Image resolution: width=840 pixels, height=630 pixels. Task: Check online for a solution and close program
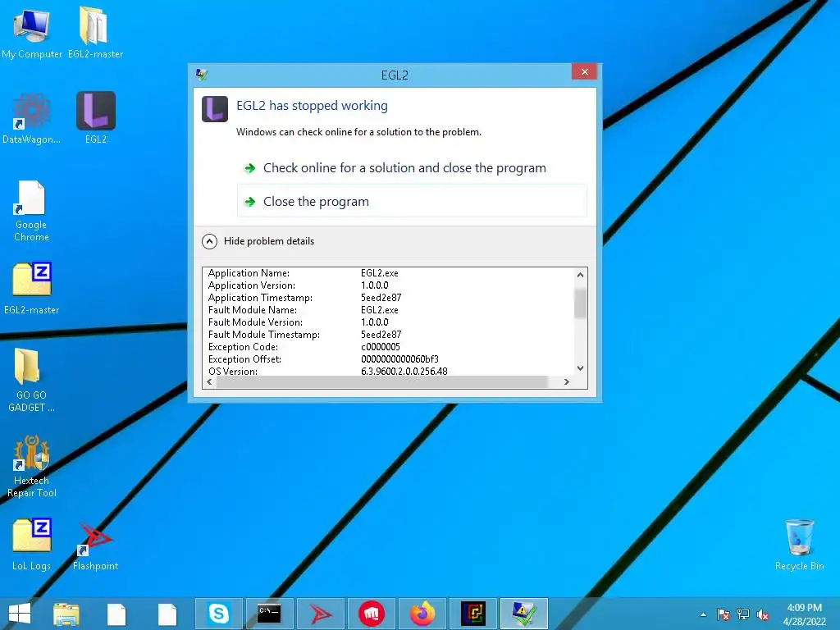(x=412, y=168)
